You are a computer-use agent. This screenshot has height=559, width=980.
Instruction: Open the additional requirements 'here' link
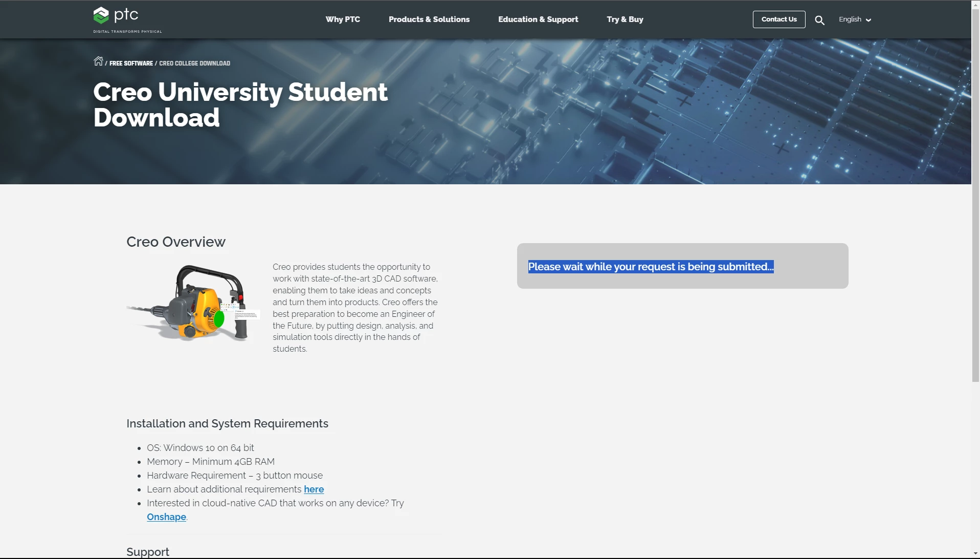point(314,489)
